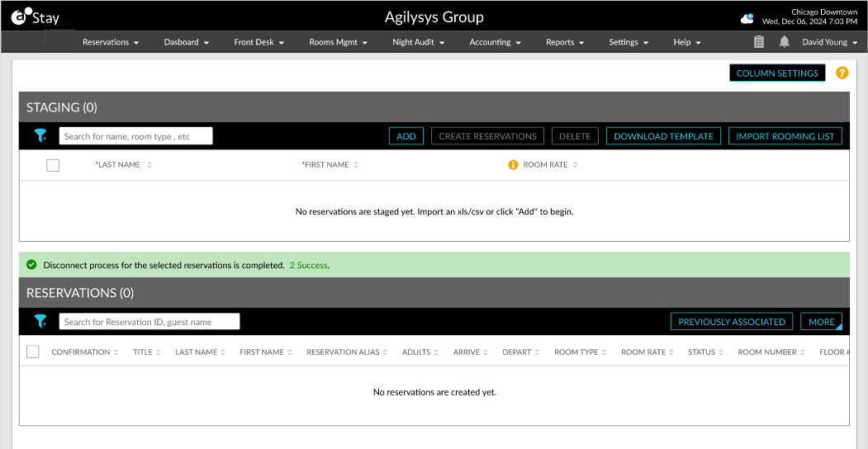Click the PREVIOUSLY ASSOCIATED button
868x449 pixels.
[732, 321]
